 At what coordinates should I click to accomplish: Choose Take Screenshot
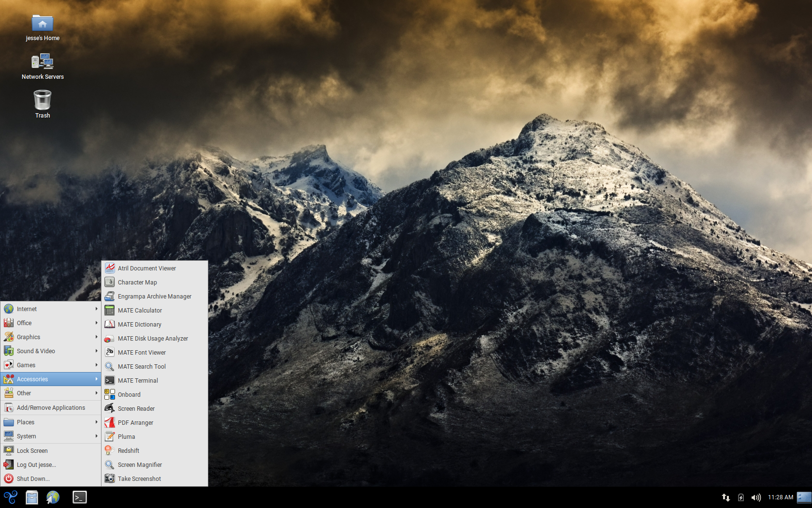pyautogui.click(x=155, y=479)
